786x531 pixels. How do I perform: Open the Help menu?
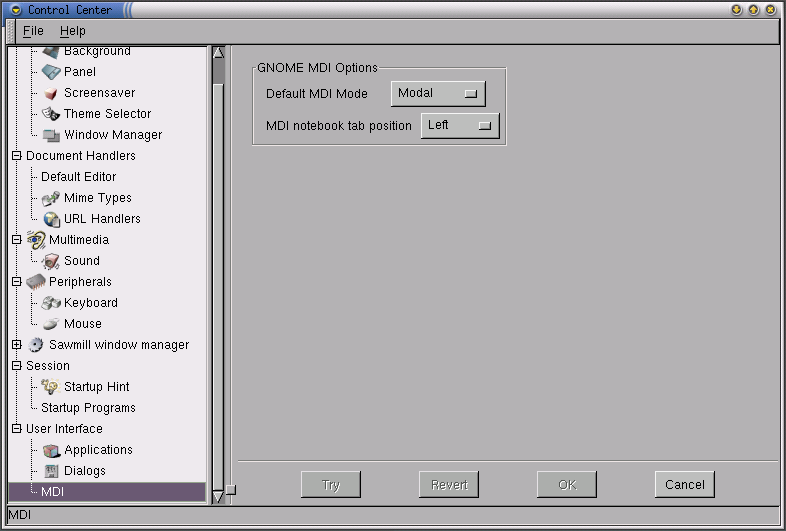click(x=73, y=31)
